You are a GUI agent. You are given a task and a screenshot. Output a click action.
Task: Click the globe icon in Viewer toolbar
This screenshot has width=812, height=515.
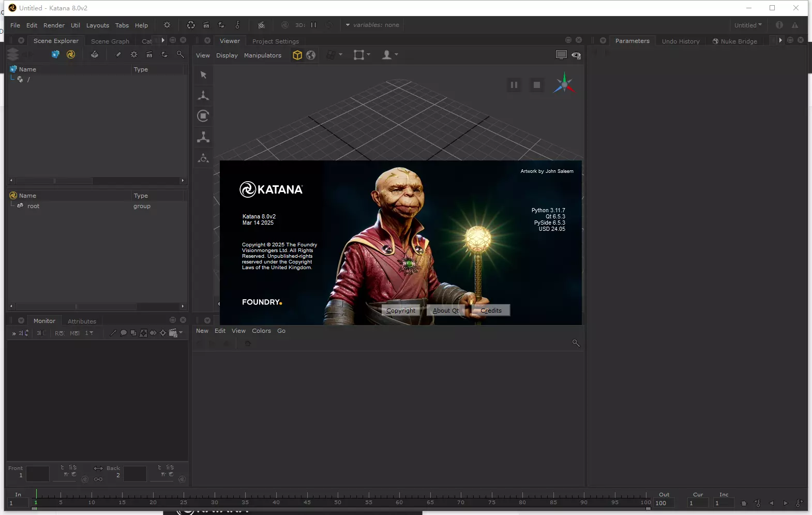(311, 55)
